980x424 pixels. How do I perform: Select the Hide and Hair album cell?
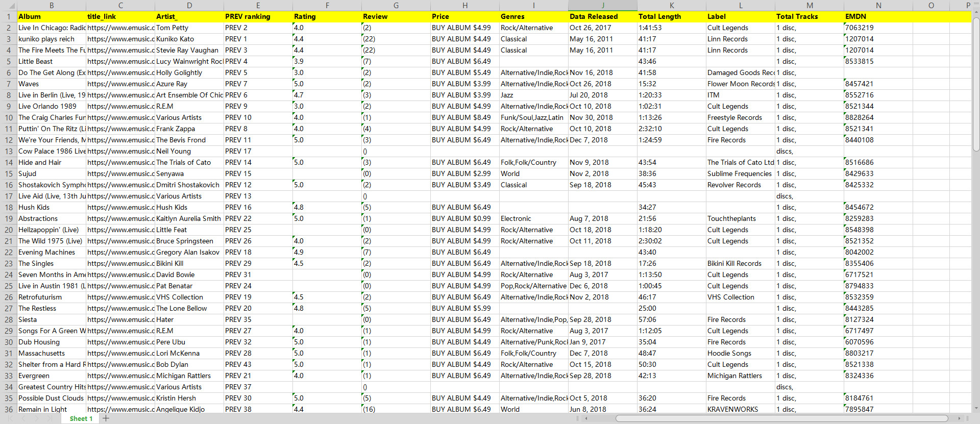pyautogui.click(x=52, y=162)
